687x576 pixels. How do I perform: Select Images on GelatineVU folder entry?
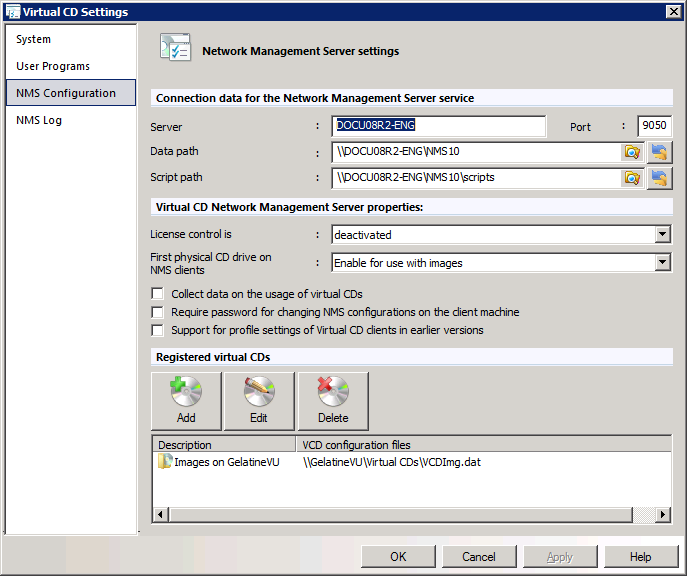tap(218, 463)
